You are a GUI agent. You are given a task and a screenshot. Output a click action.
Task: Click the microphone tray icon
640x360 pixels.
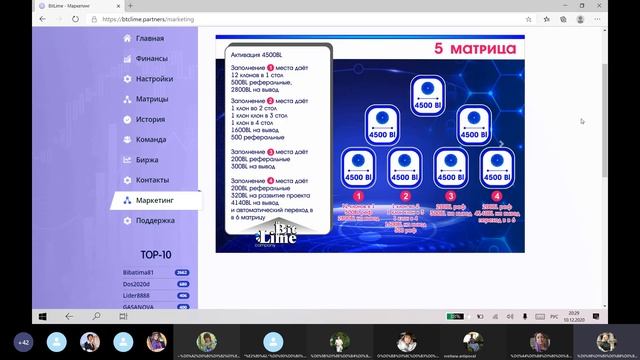click(x=525, y=316)
